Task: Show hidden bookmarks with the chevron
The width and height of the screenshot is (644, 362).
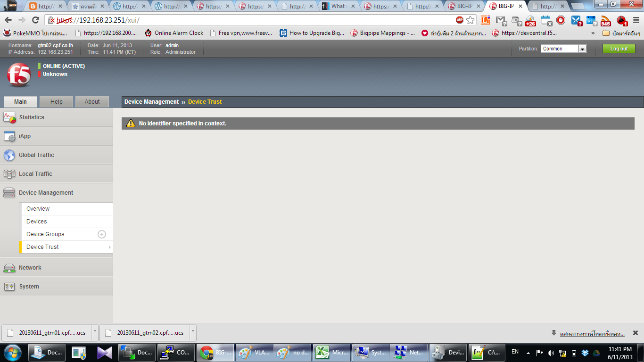Action: click(x=593, y=33)
